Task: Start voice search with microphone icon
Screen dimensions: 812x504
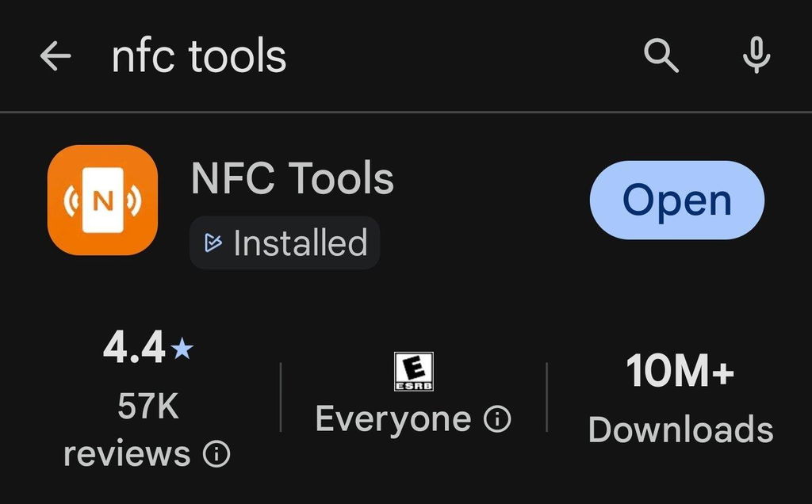Action: [756, 55]
